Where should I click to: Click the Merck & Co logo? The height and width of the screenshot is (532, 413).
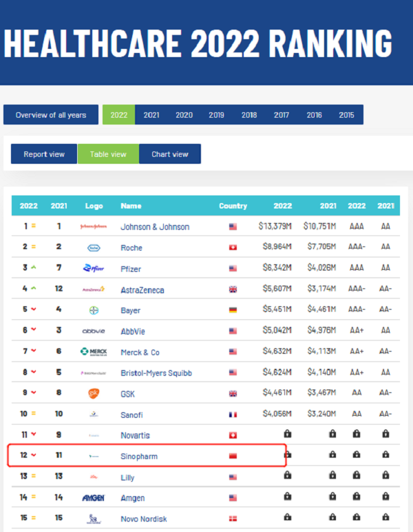tap(94, 352)
